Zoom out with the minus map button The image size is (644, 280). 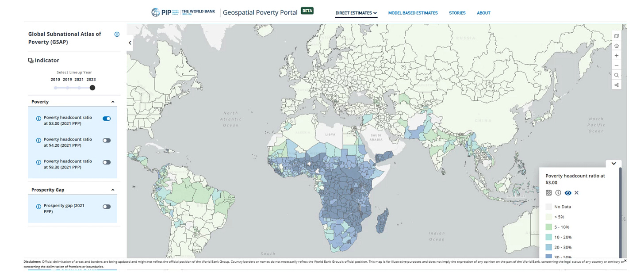617,65
